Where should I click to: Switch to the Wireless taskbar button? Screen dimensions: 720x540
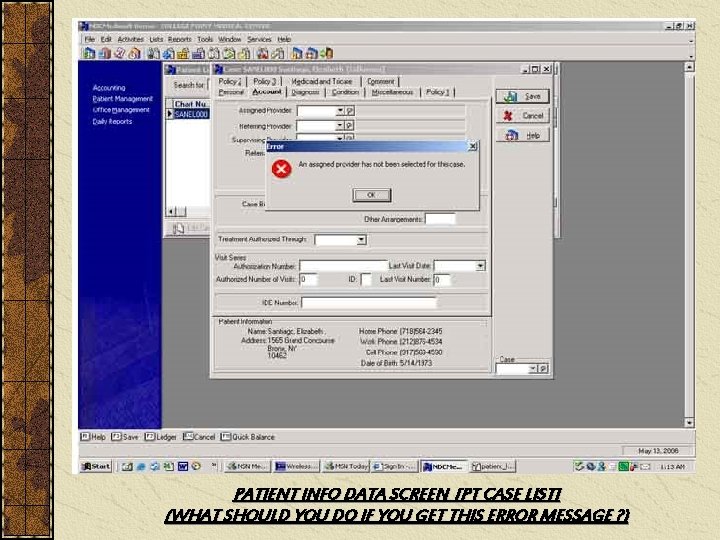[296, 467]
